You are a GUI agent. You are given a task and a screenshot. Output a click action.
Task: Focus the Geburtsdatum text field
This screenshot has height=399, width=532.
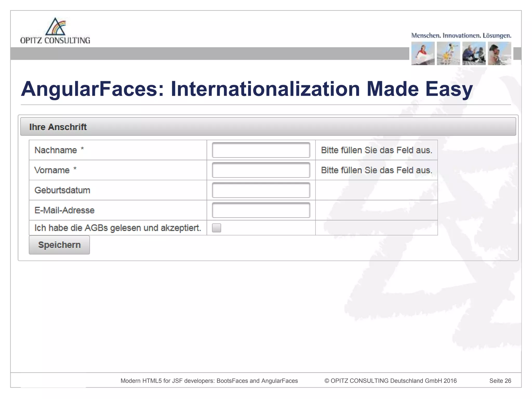coord(261,190)
